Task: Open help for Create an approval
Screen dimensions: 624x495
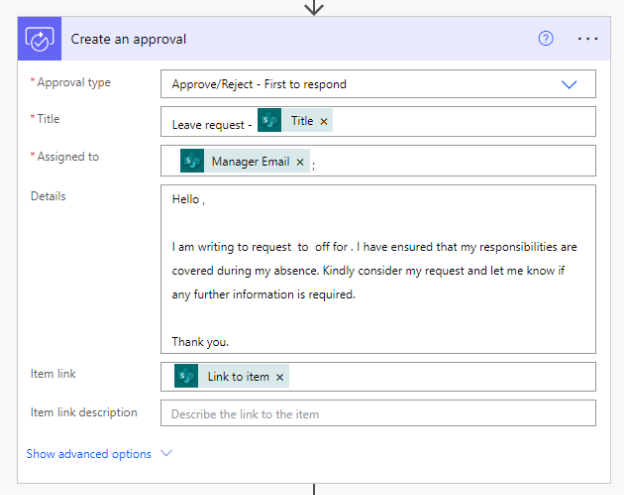Action: (x=546, y=39)
